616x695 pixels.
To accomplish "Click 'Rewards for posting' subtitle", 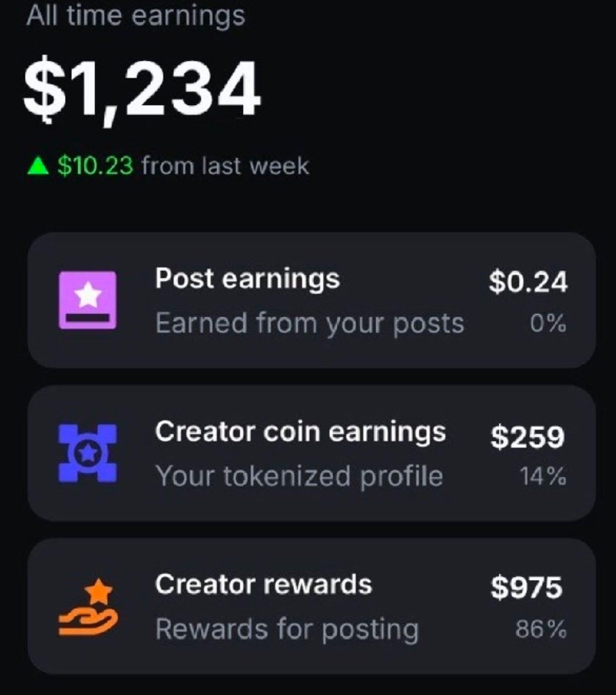I will [287, 629].
